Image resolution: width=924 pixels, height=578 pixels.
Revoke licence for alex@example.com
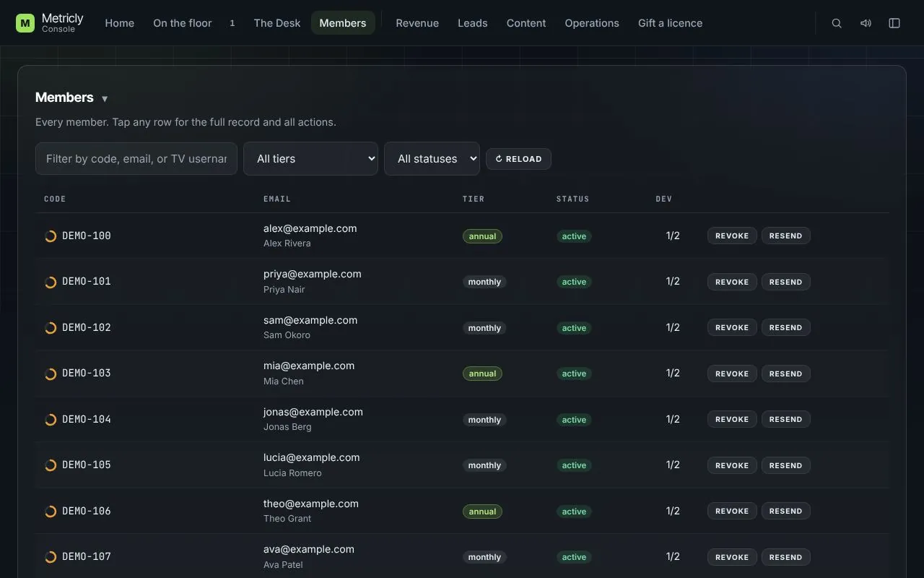point(732,236)
